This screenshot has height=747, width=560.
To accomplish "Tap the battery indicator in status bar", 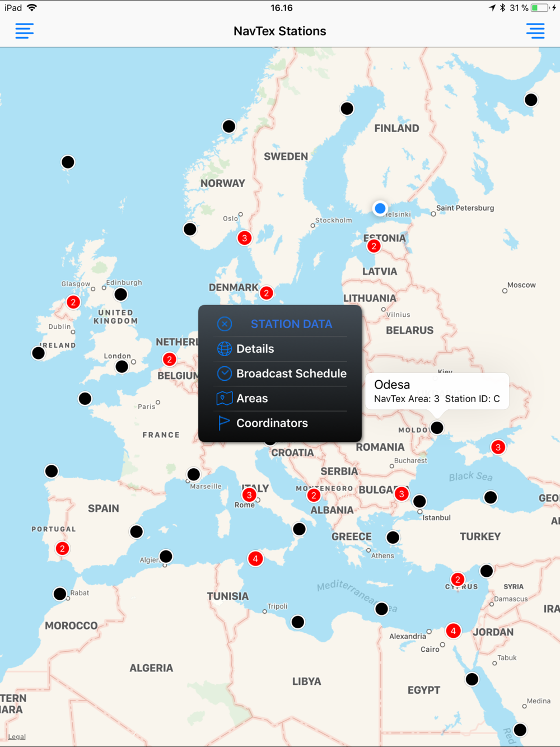I will [x=540, y=8].
